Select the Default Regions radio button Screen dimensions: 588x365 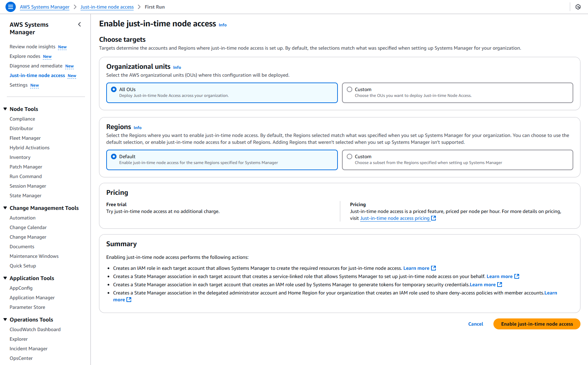[114, 156]
